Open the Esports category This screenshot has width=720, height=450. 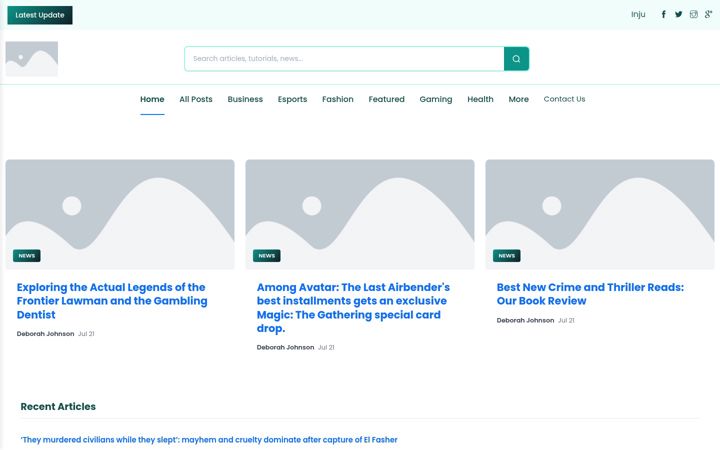pyautogui.click(x=292, y=99)
